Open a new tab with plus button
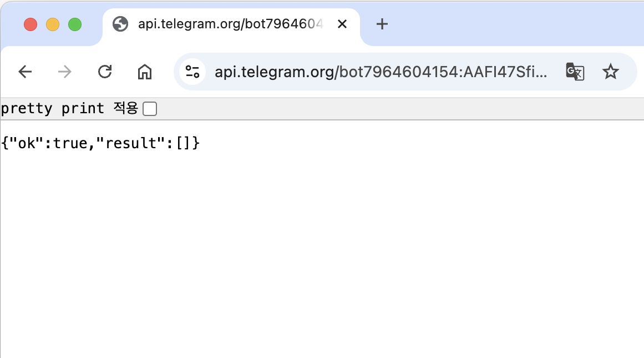The image size is (644, 358). coord(382,24)
